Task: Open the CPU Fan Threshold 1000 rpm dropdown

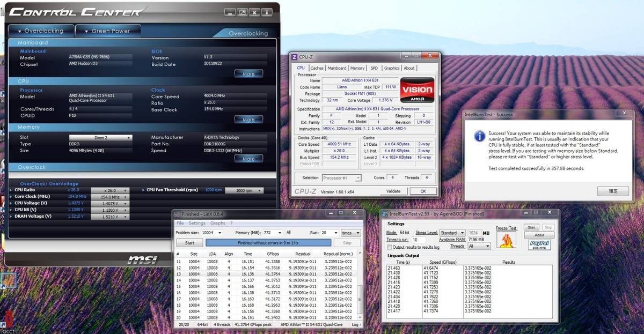Action: (x=244, y=190)
